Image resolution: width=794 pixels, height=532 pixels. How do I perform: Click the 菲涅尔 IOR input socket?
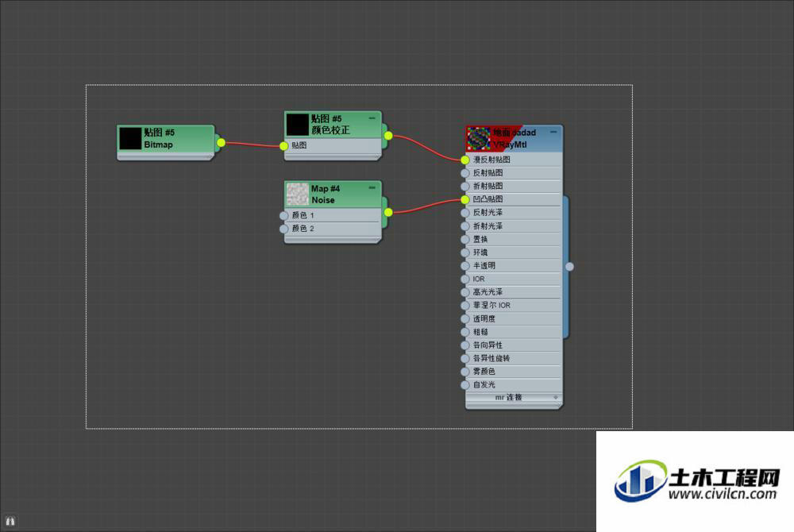(x=464, y=305)
